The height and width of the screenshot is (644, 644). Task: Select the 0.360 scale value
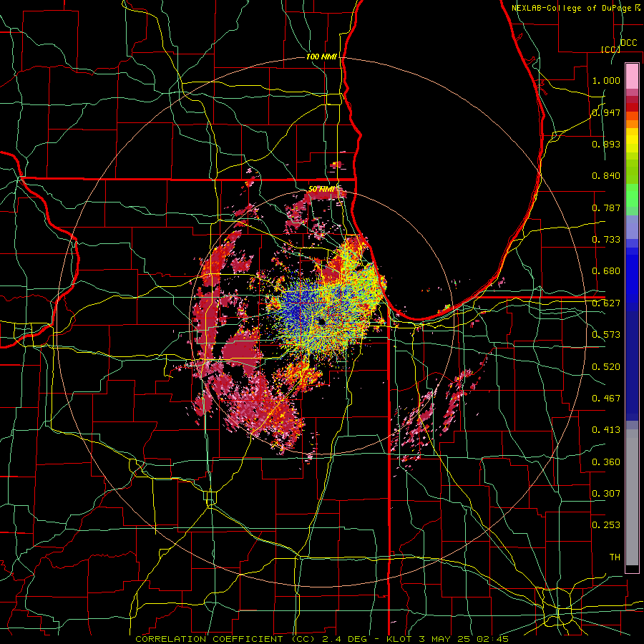[606, 462]
